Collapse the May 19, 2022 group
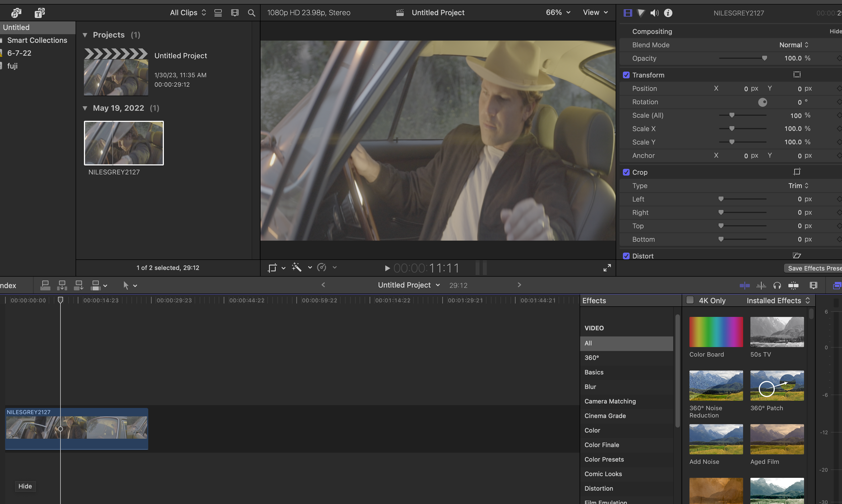The width and height of the screenshot is (842, 504). [x=85, y=108]
